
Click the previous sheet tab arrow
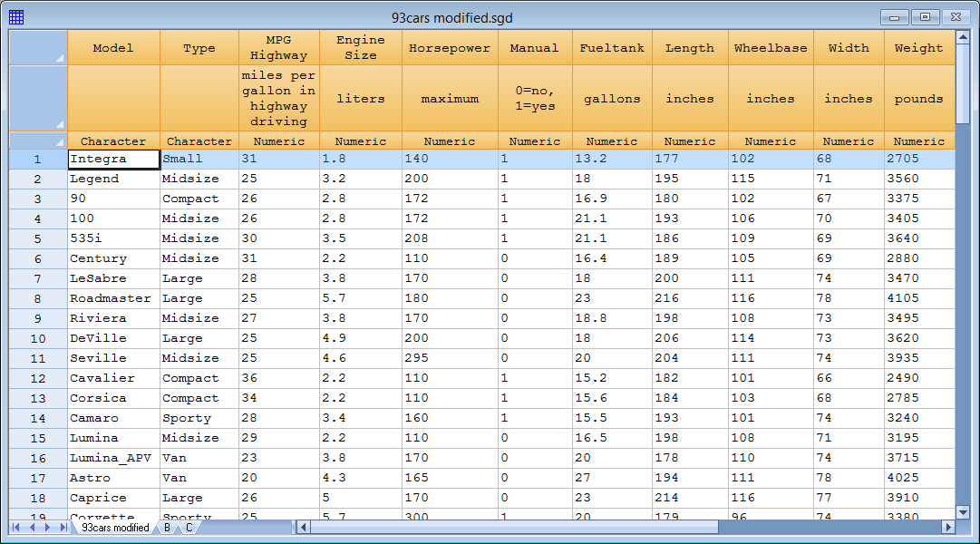click(x=33, y=527)
